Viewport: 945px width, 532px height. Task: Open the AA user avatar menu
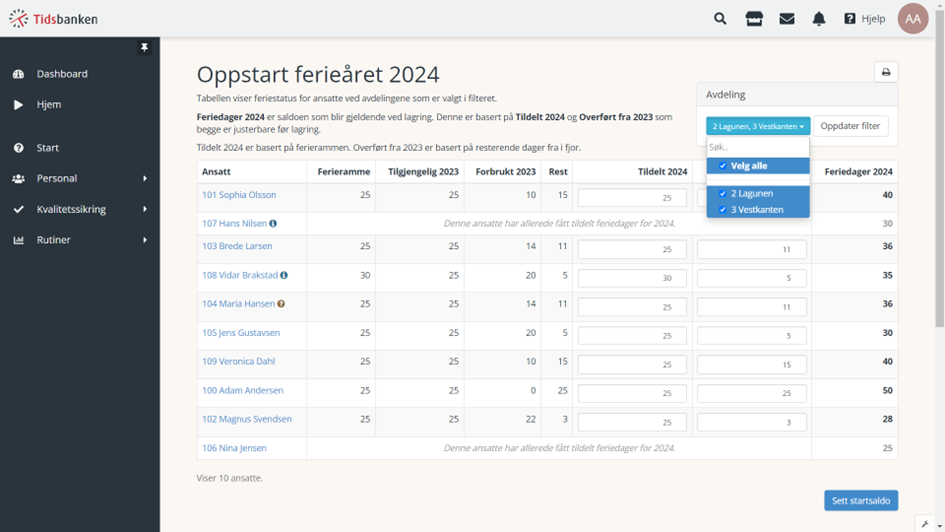click(912, 19)
